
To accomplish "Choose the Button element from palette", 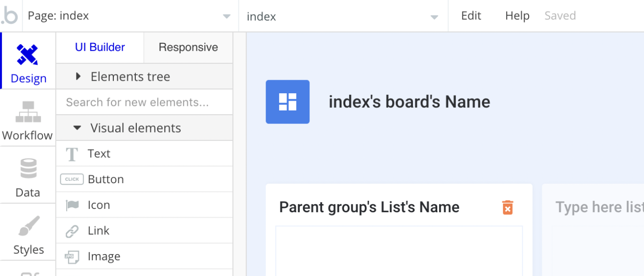I will tap(105, 179).
